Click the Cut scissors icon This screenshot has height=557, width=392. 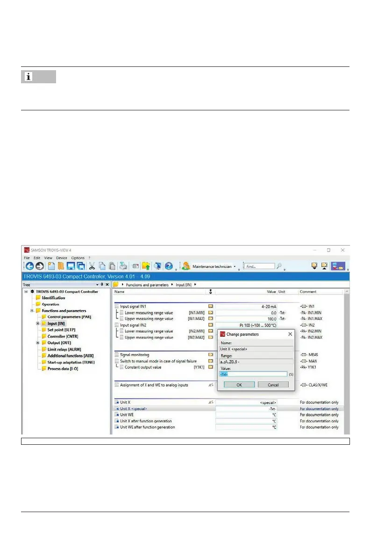[x=92, y=266]
